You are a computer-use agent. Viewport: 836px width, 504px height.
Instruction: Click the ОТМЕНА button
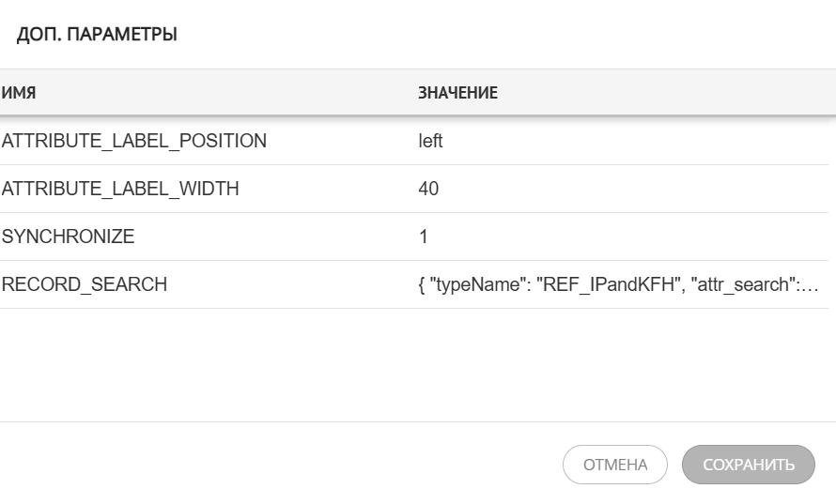point(614,465)
